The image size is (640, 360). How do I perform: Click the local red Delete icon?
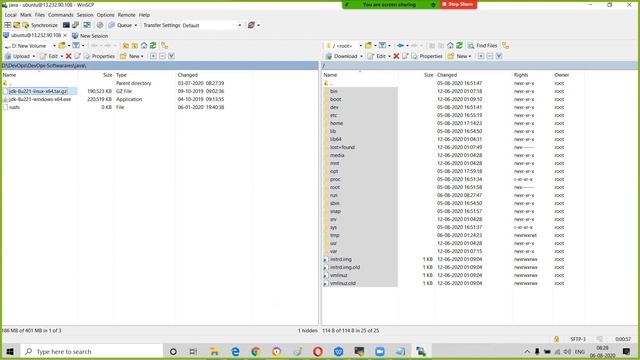(x=69, y=56)
